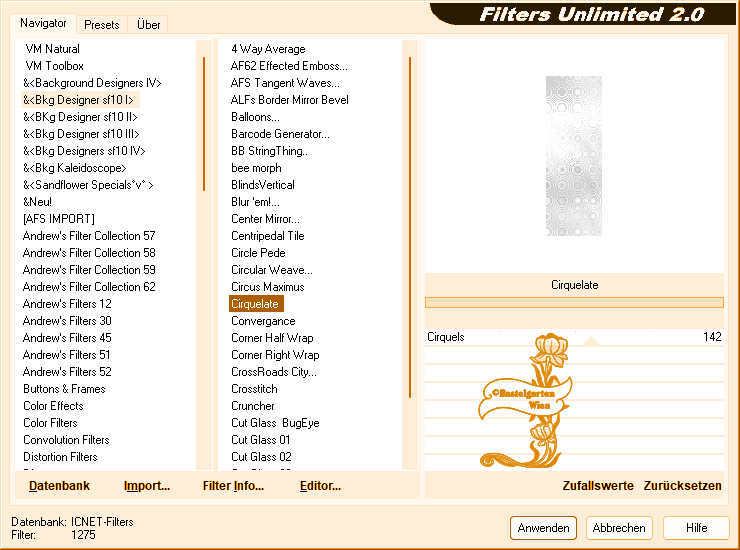
Task: Select Andrew's Filters 52
Action: (67, 372)
